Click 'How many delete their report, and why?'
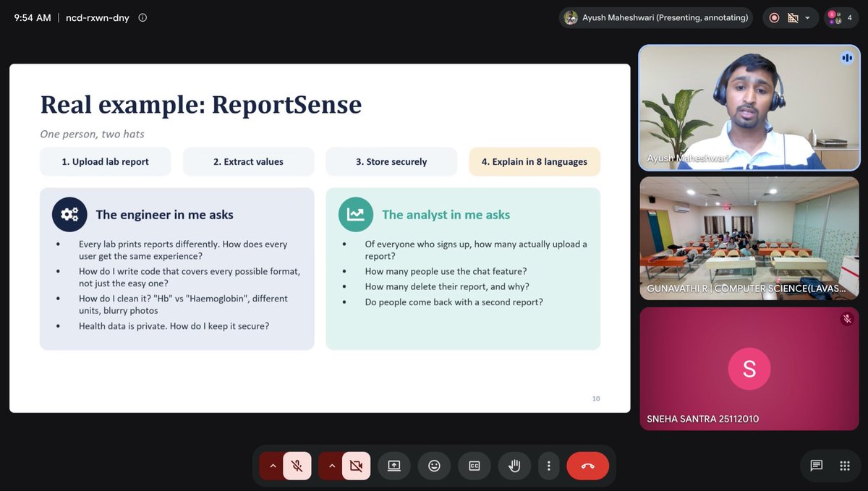Screen dimensions: 868x491 (x=447, y=287)
